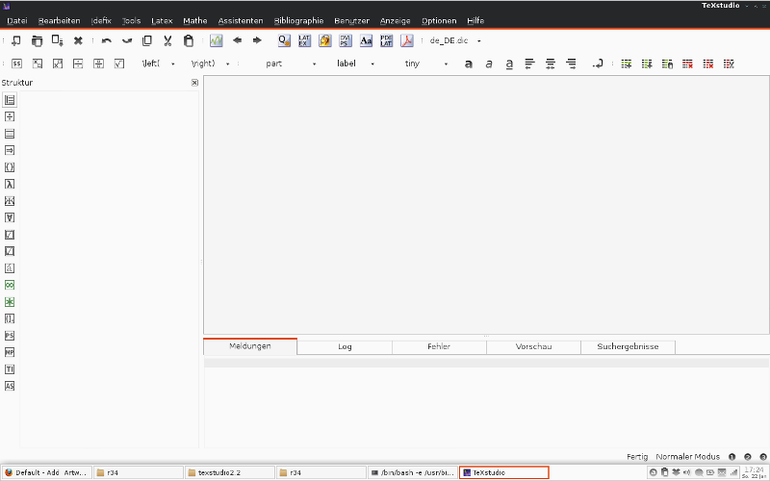Click the Save document icon

57,41
